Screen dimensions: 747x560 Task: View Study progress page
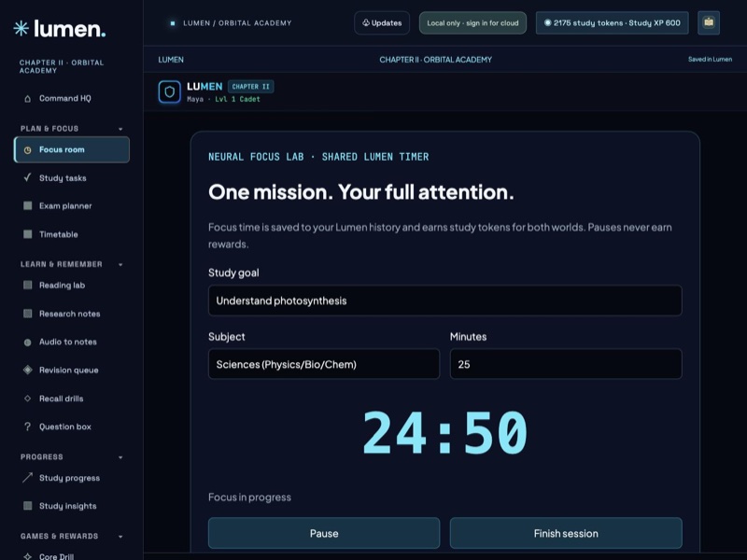click(72, 477)
